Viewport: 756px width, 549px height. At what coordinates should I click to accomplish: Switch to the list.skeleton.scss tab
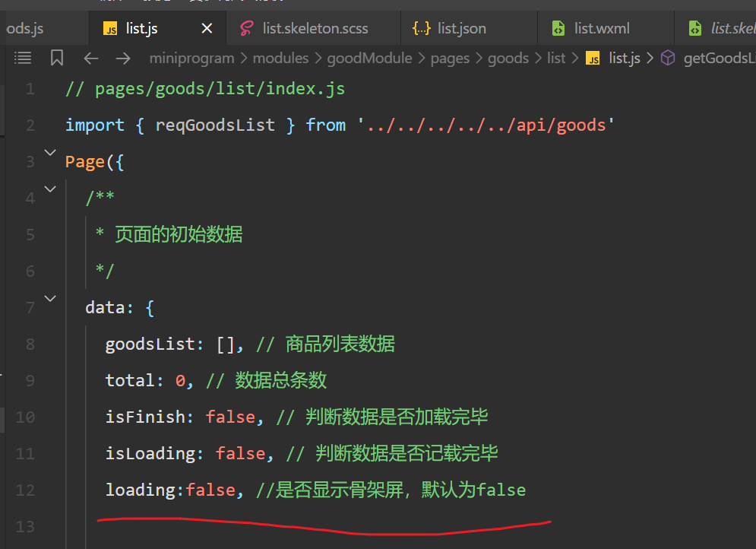(315, 29)
